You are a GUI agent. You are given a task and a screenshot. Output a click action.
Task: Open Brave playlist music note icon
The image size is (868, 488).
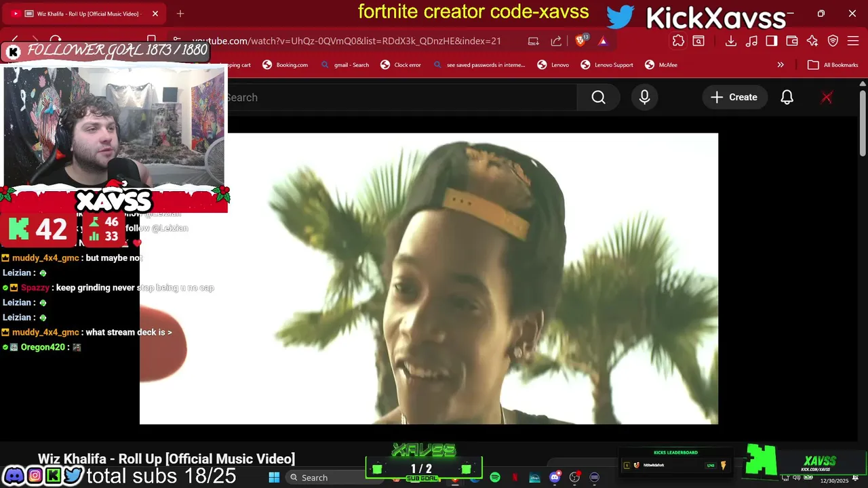point(751,41)
